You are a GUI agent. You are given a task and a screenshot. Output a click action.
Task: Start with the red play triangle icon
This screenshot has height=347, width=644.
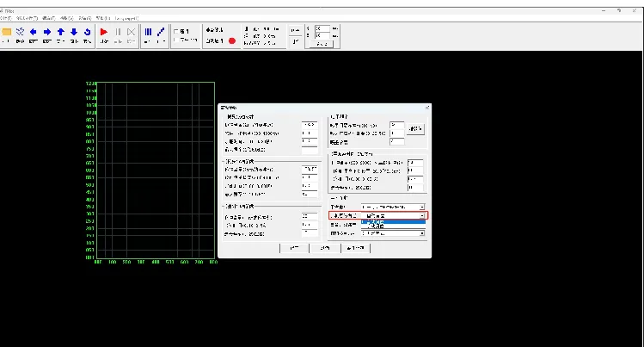(x=104, y=32)
